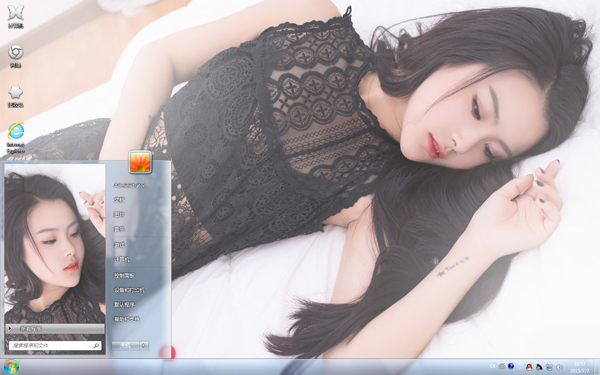Open 默认程序 in the Start menu
The image size is (600, 375).
pyautogui.click(x=124, y=305)
